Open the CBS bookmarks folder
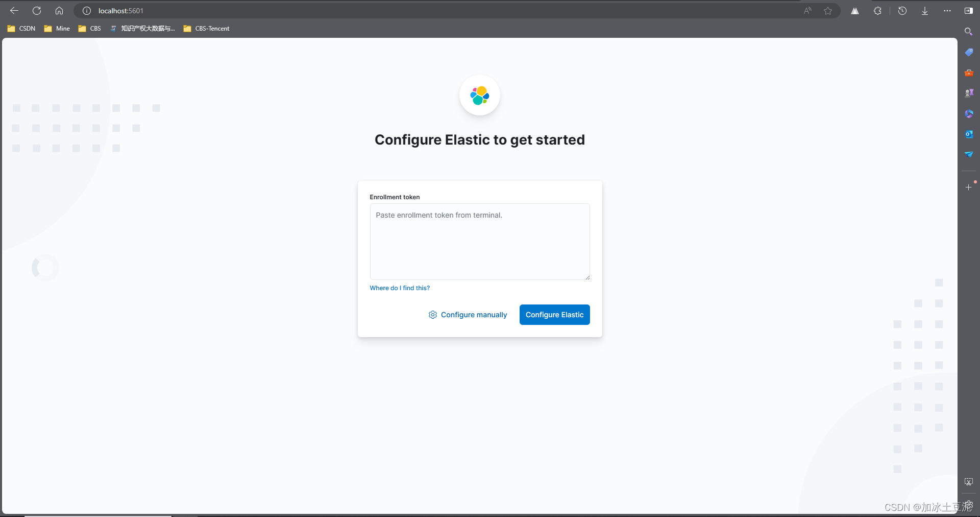 [x=90, y=29]
